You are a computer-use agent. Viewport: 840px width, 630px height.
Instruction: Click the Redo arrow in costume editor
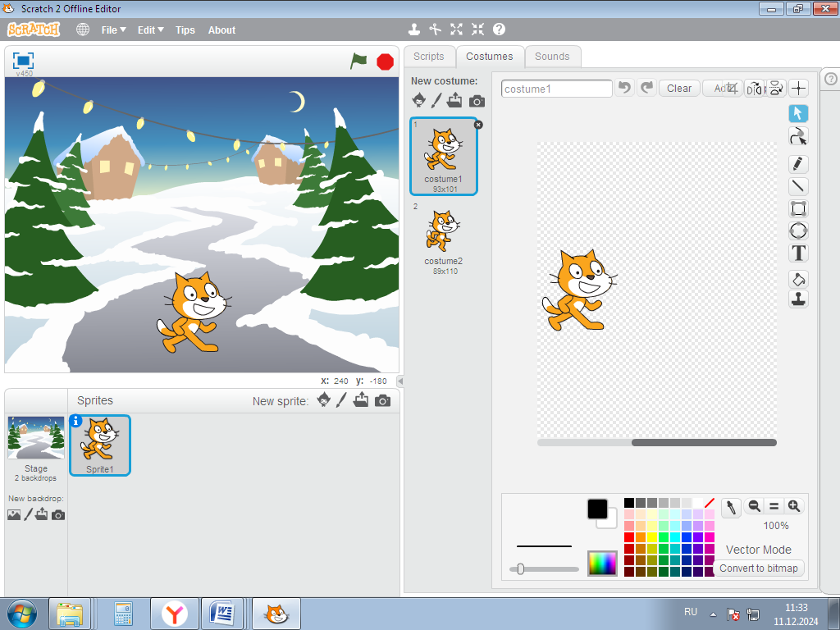point(647,87)
